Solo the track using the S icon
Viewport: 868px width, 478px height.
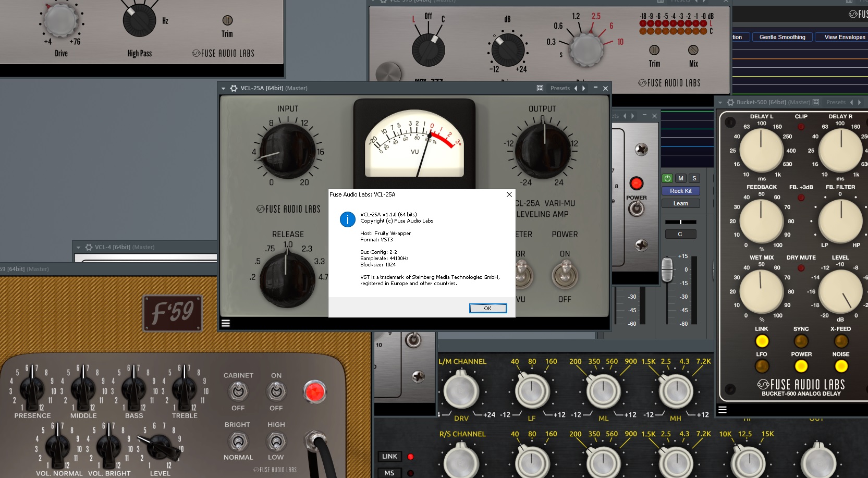tap(694, 178)
